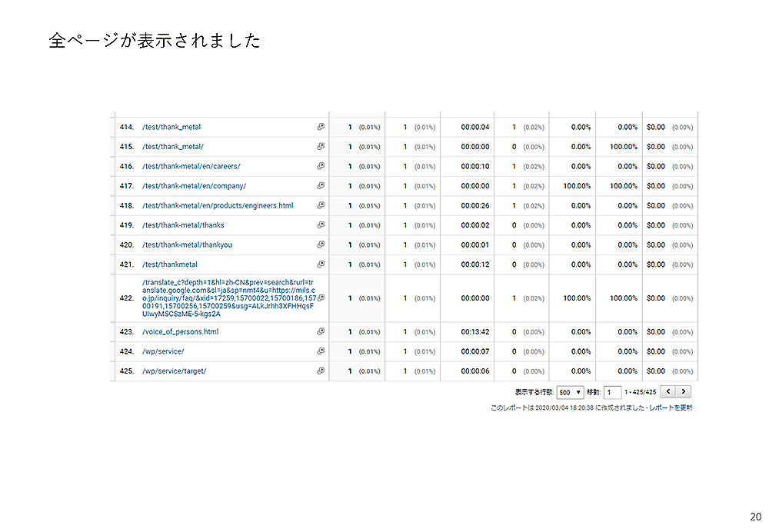Open the /test/thank_metal/ page link in row 415

coord(173,147)
